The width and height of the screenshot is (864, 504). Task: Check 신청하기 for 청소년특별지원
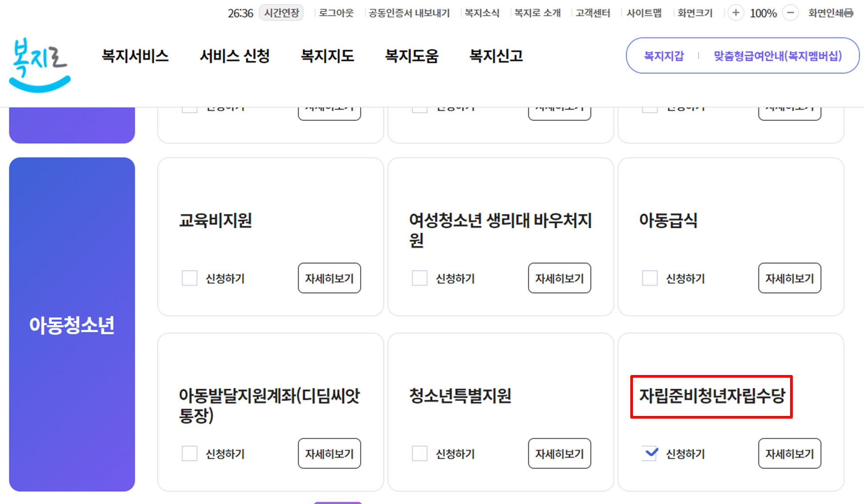(420, 453)
